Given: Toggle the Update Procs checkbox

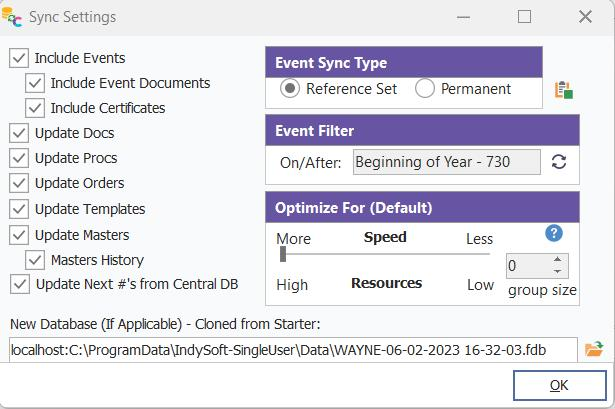Looking at the screenshot, I should click(x=19, y=158).
